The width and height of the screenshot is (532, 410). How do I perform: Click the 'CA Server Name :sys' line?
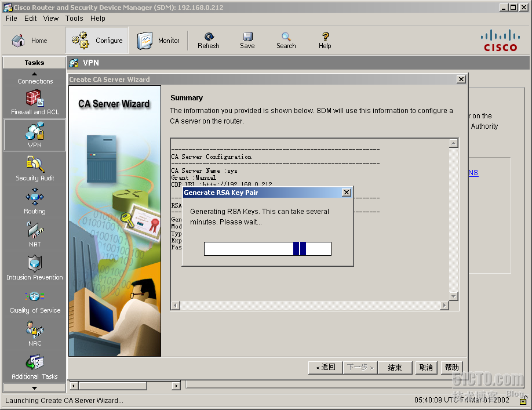click(204, 170)
